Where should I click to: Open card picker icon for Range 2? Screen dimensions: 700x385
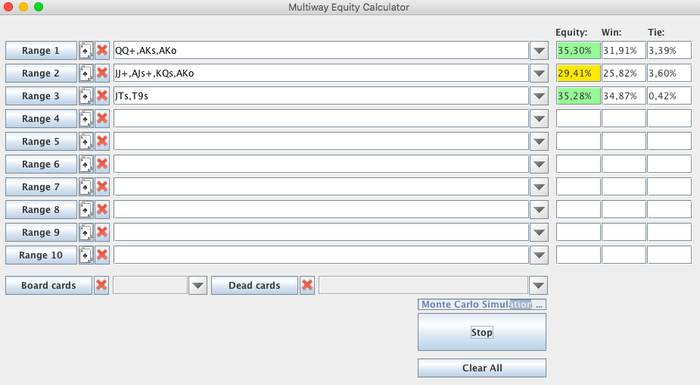pyautogui.click(x=86, y=73)
